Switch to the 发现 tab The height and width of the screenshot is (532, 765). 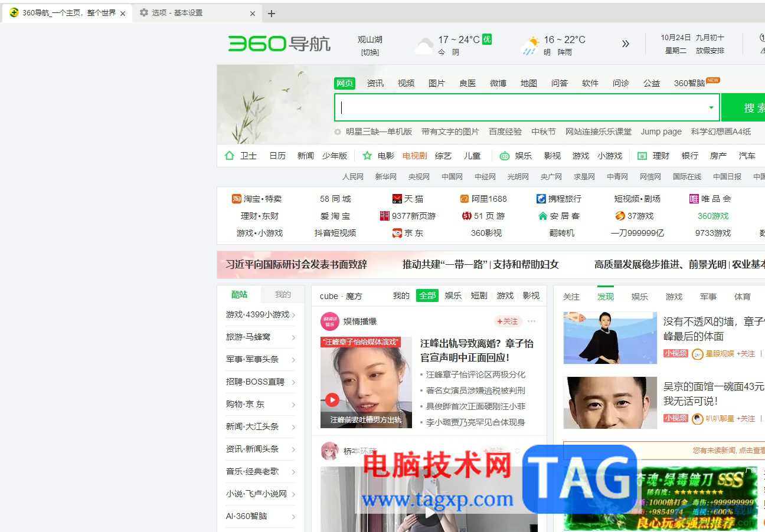pos(605,297)
